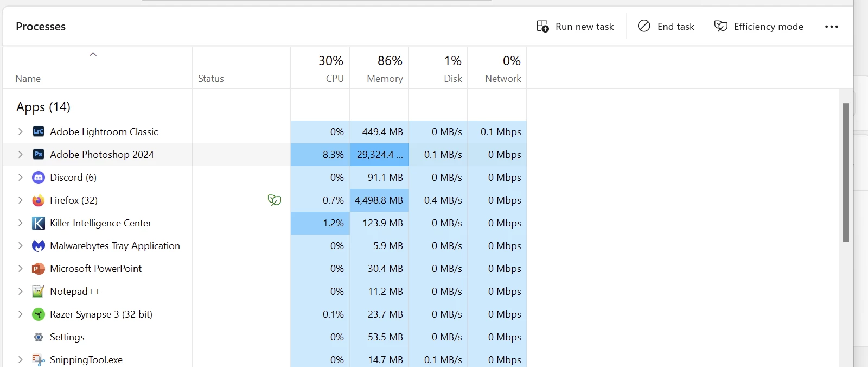The width and height of the screenshot is (868, 367).
Task: Expand the Firefox (32) process group
Action: point(20,200)
